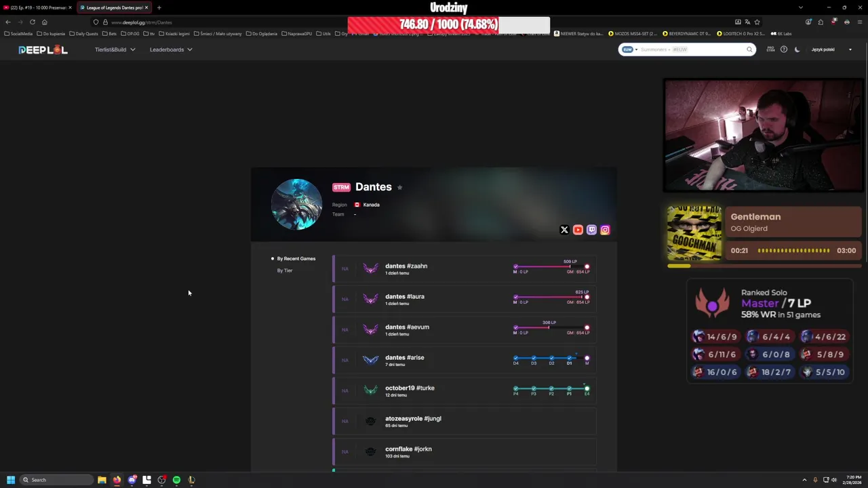Image resolution: width=868 pixels, height=488 pixels.
Task: Open the browser tab list chevron
Action: point(800,7)
